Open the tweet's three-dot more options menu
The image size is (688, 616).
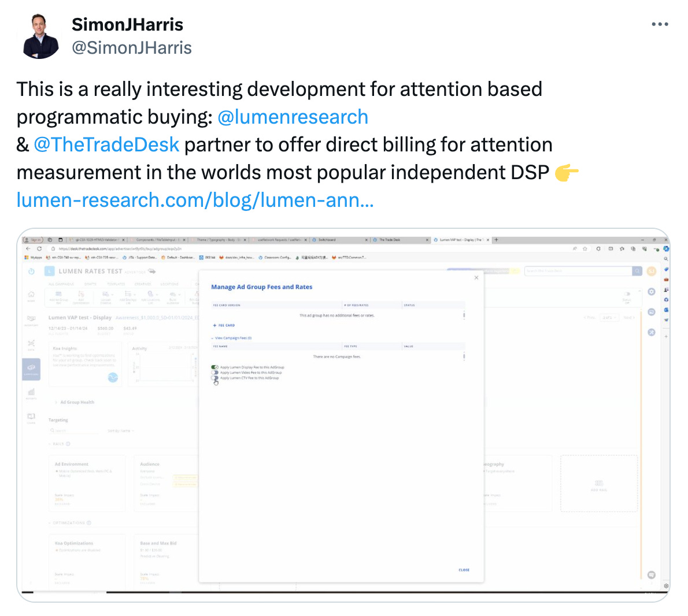(x=660, y=24)
